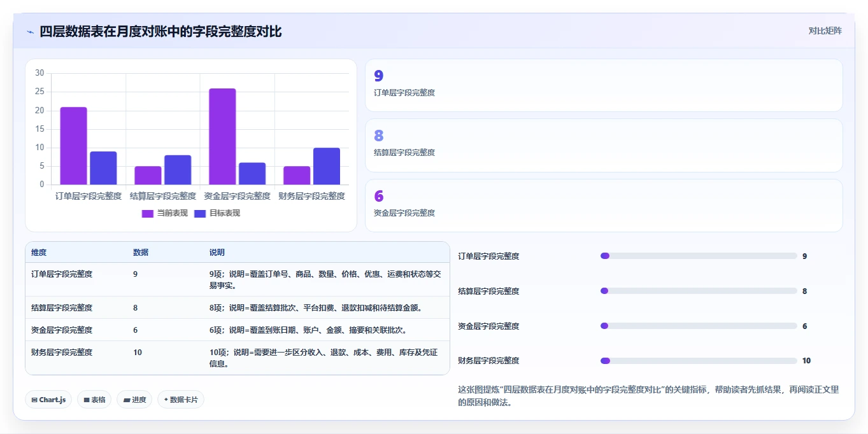Toggle the 当前表现 legend entry
Image resolution: width=868 pixels, height=434 pixels.
pyautogui.click(x=164, y=213)
